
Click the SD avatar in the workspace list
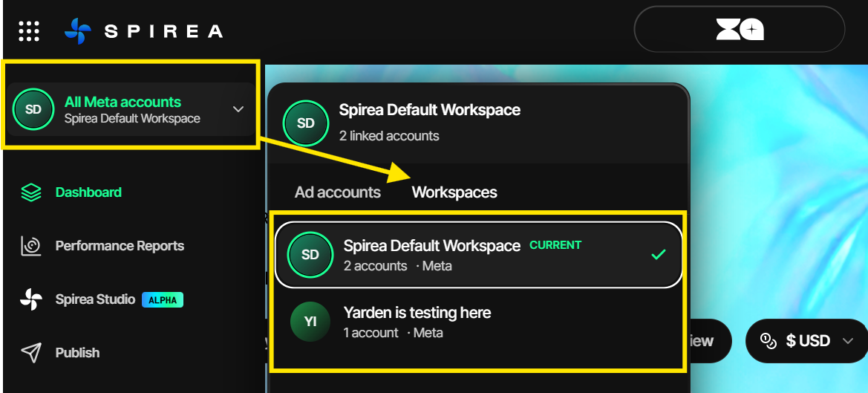(310, 255)
